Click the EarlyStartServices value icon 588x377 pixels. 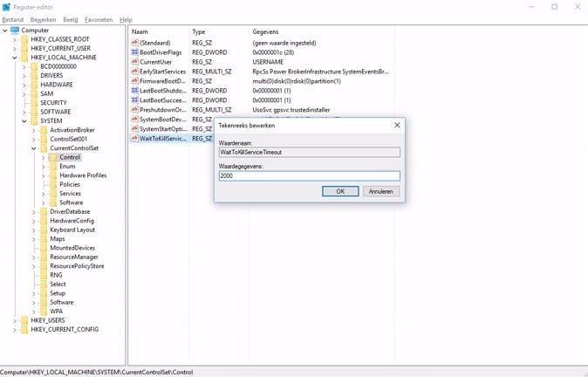134,72
